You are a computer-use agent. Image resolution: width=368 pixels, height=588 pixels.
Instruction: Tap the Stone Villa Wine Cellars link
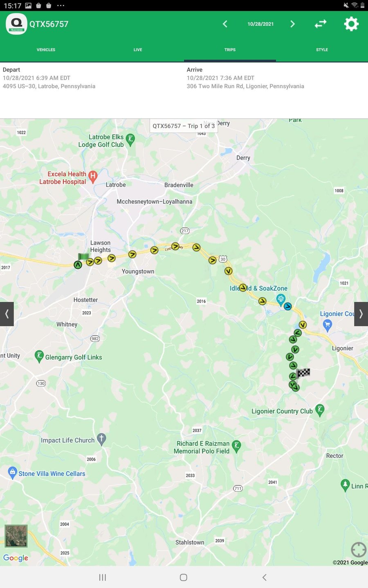click(x=52, y=474)
